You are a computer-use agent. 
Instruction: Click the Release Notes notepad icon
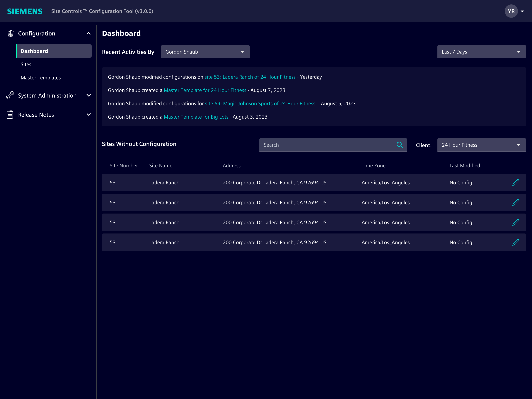(x=10, y=115)
